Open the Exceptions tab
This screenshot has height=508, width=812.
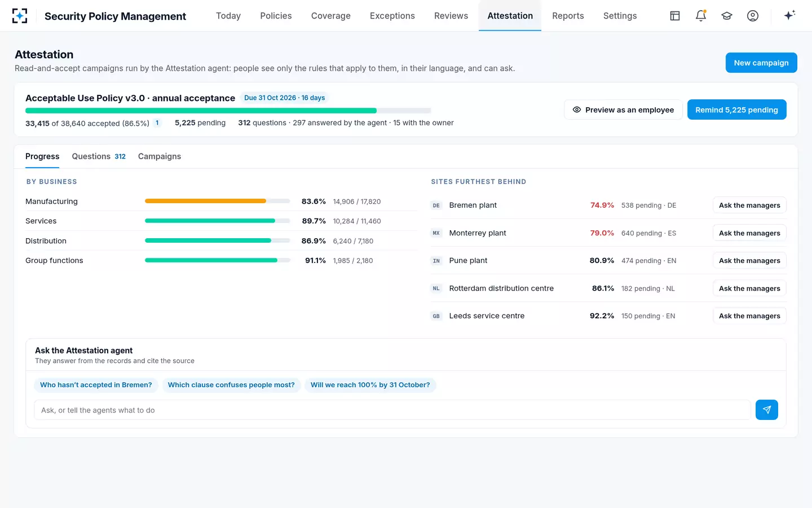[392, 16]
